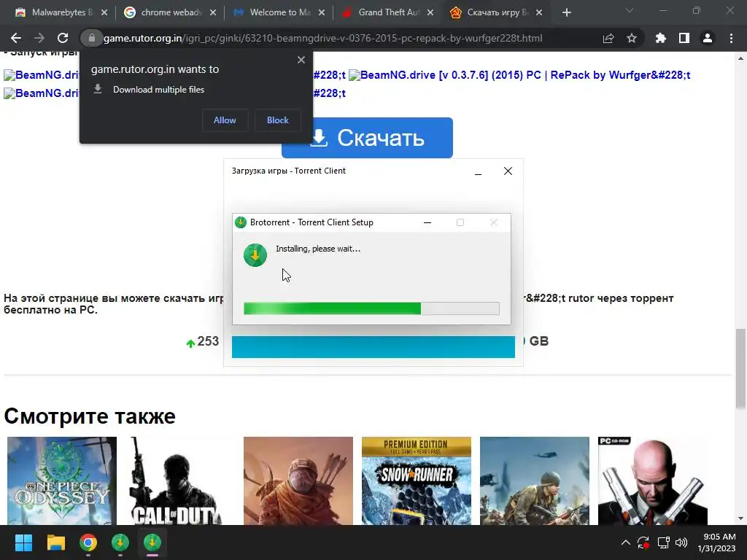747x560 pixels.
Task: Click the installation progress bar
Action: [x=371, y=308]
